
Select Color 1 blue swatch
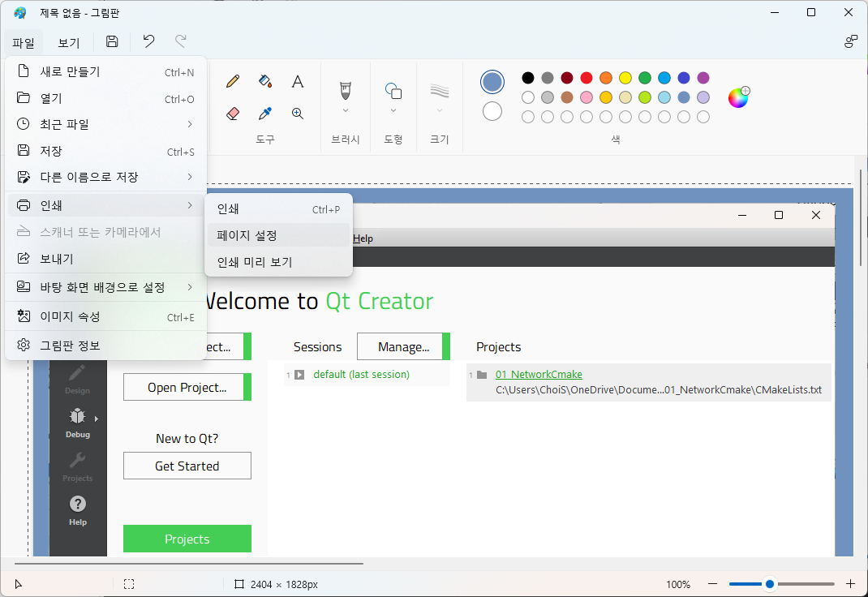click(492, 83)
